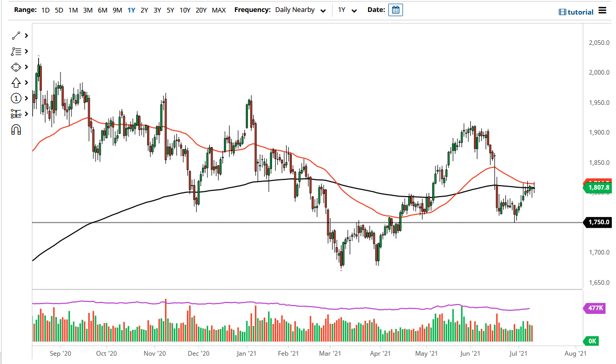Open the tutorial video icon

[562, 12]
